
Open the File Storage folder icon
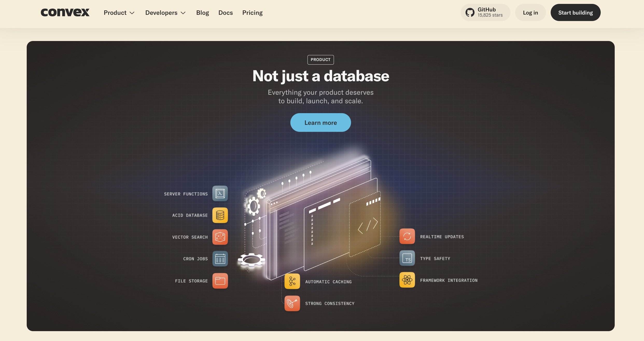click(220, 281)
